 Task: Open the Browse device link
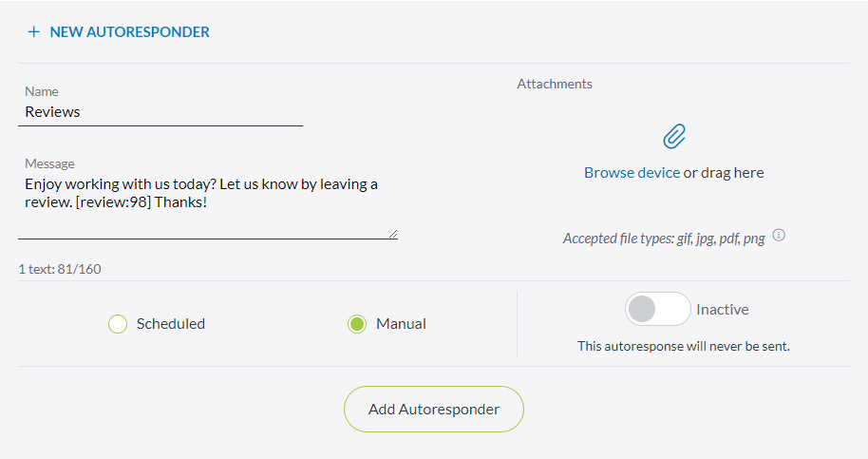click(x=632, y=173)
